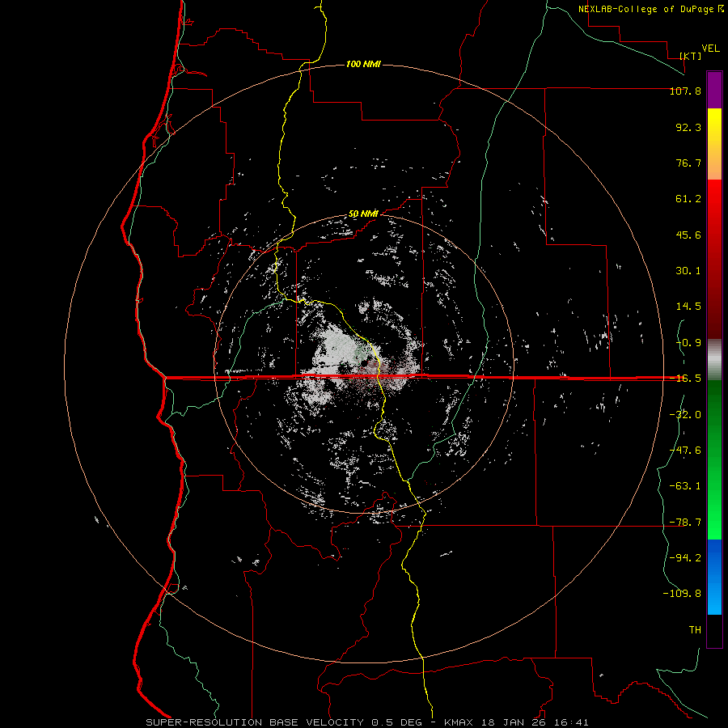
Task: Click the 16:41 timestamp in caption
Action: point(573,722)
